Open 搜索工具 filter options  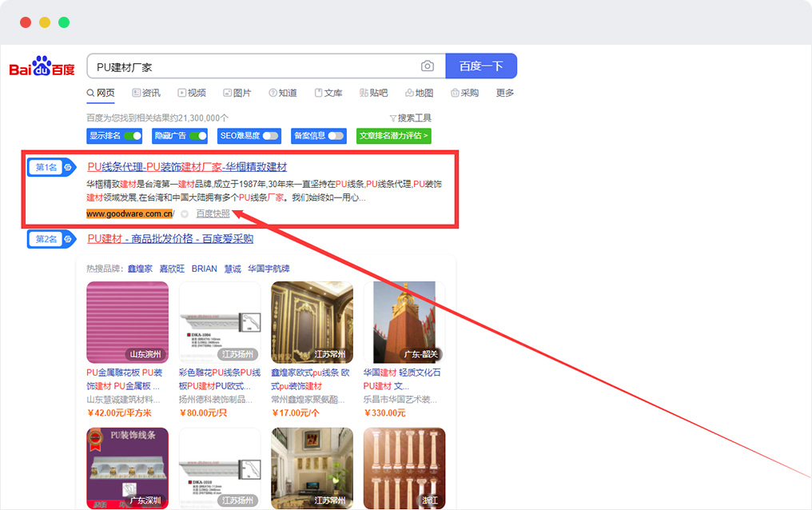[410, 118]
